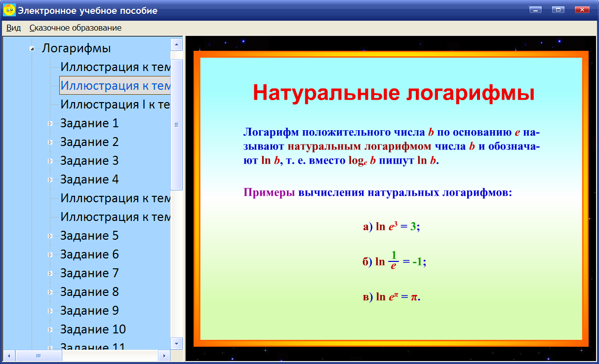Open Задание 7 from the topic list
Image resolution: width=599 pixels, height=364 pixels.
pos(88,273)
